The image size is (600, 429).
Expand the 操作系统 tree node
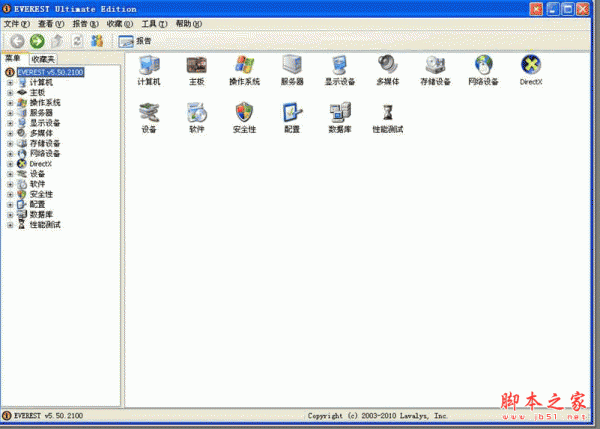10,103
